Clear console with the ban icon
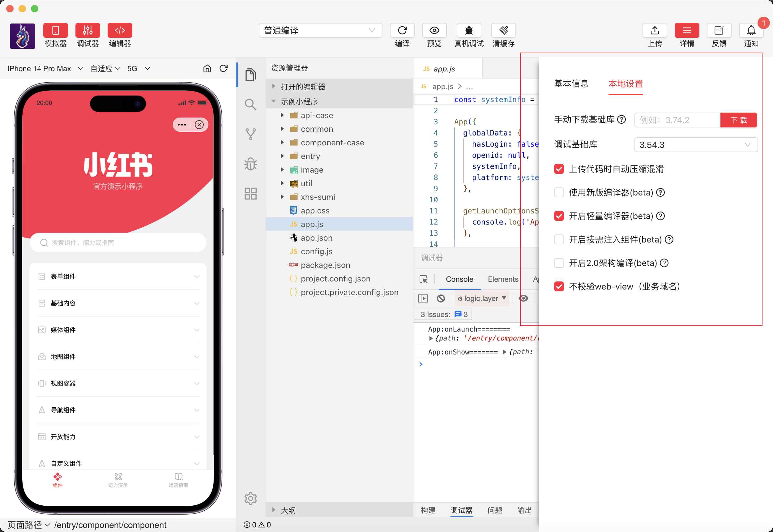773x532 pixels. (x=441, y=298)
